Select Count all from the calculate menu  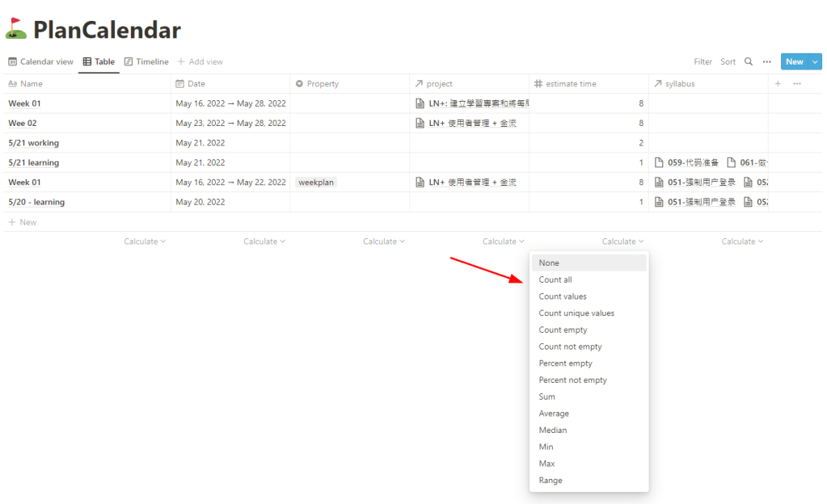(x=555, y=279)
